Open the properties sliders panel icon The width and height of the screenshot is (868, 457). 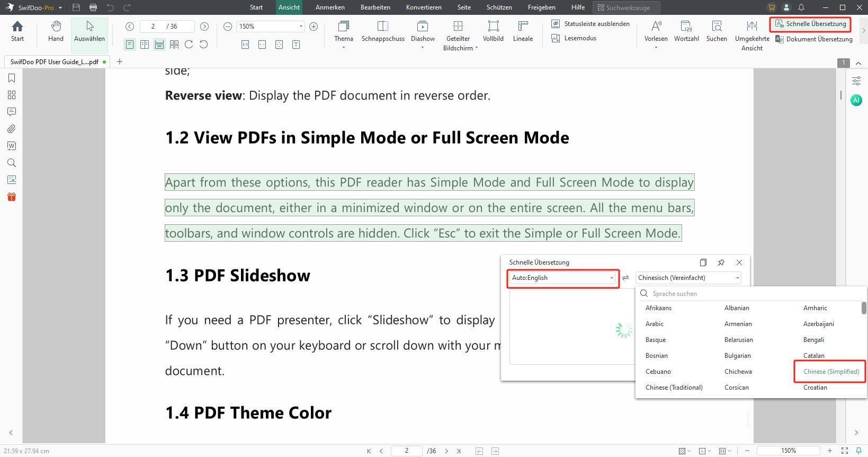pos(856,81)
